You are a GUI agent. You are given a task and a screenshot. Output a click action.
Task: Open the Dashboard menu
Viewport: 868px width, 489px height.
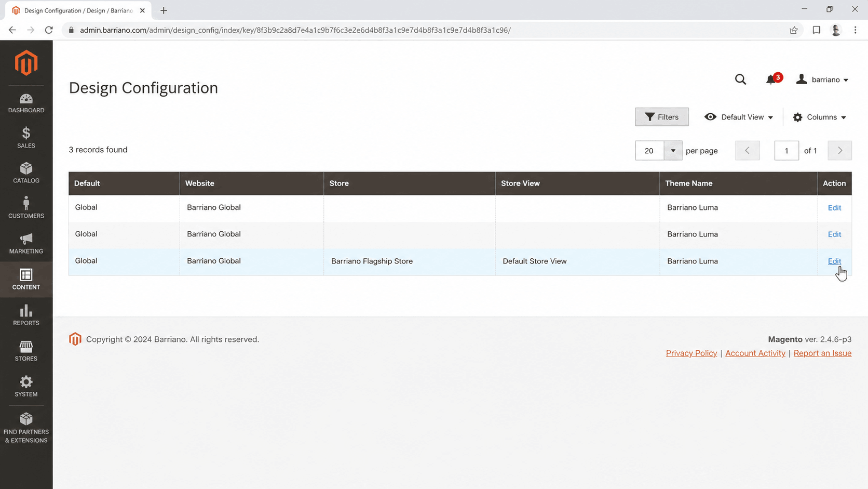[x=26, y=103]
